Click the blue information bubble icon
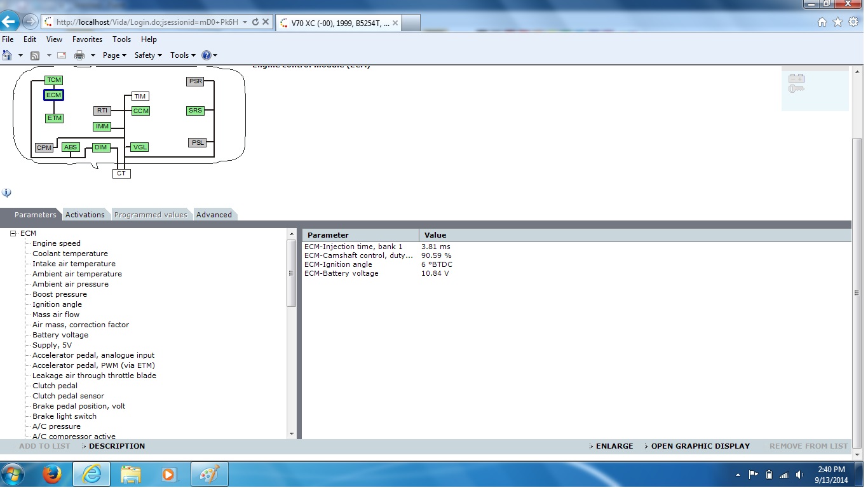This screenshot has width=868, height=488. 6,193
